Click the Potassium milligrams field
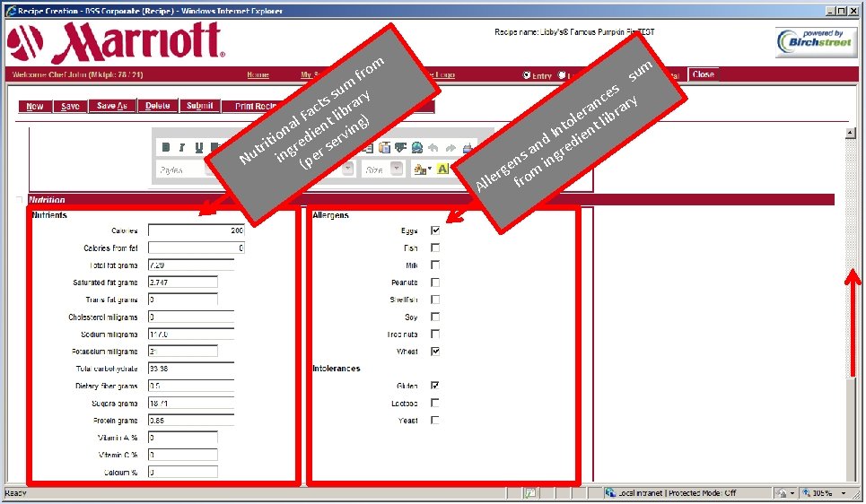866x504 pixels. pyautogui.click(x=183, y=351)
